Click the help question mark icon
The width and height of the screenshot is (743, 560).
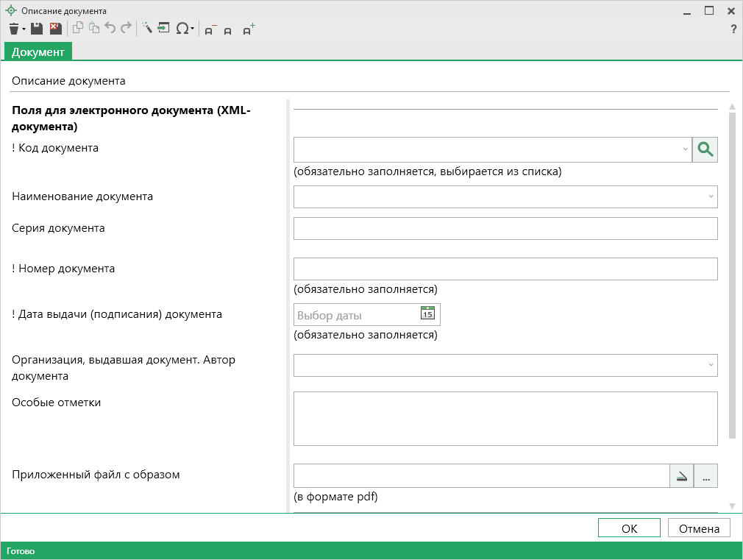[x=733, y=29]
